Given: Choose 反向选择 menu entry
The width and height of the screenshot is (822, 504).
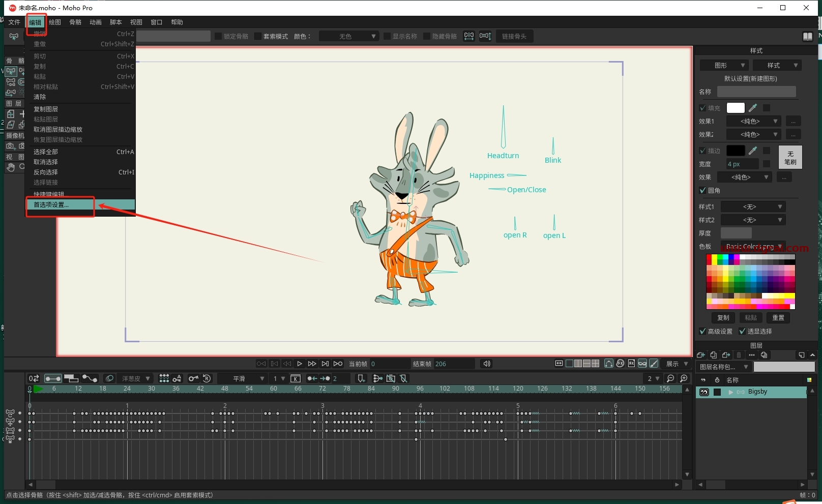Looking at the screenshot, I should click(81, 172).
